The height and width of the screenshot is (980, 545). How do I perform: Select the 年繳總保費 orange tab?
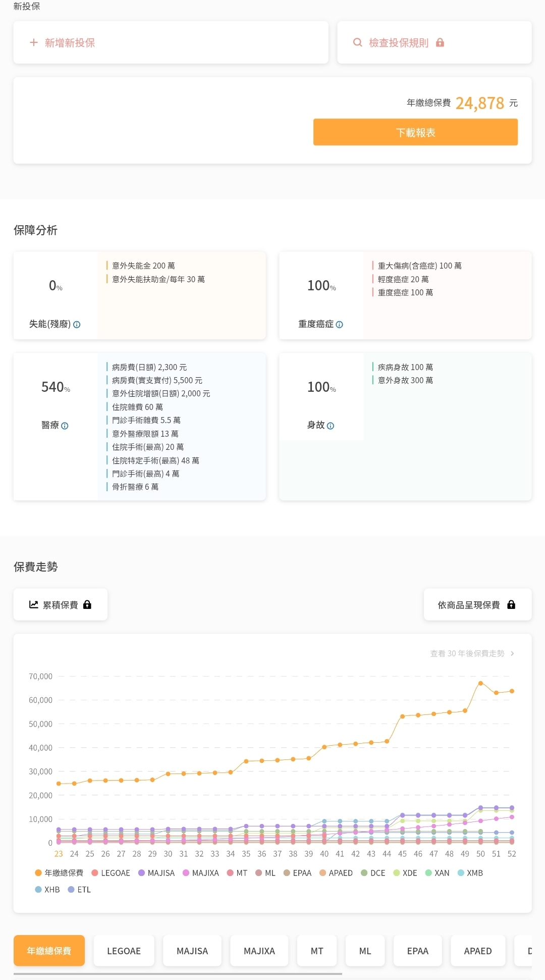click(x=49, y=951)
